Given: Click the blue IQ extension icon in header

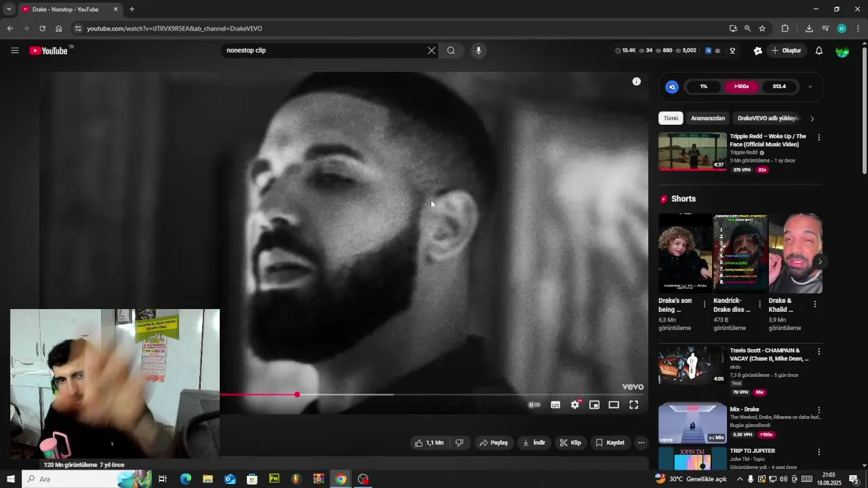Looking at the screenshot, I should click(709, 50).
